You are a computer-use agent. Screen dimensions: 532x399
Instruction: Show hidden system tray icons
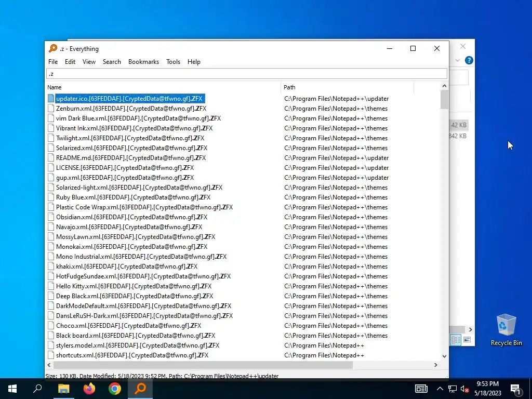click(440, 389)
